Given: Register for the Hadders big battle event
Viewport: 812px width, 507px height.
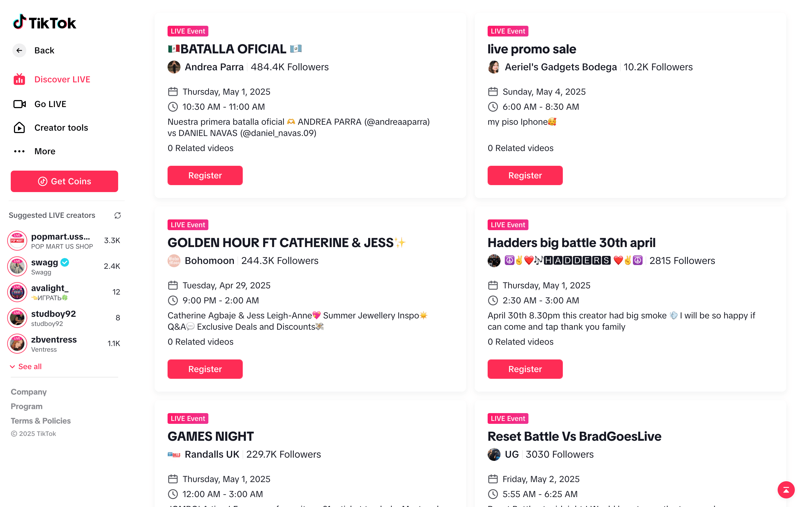Looking at the screenshot, I should click(x=525, y=369).
